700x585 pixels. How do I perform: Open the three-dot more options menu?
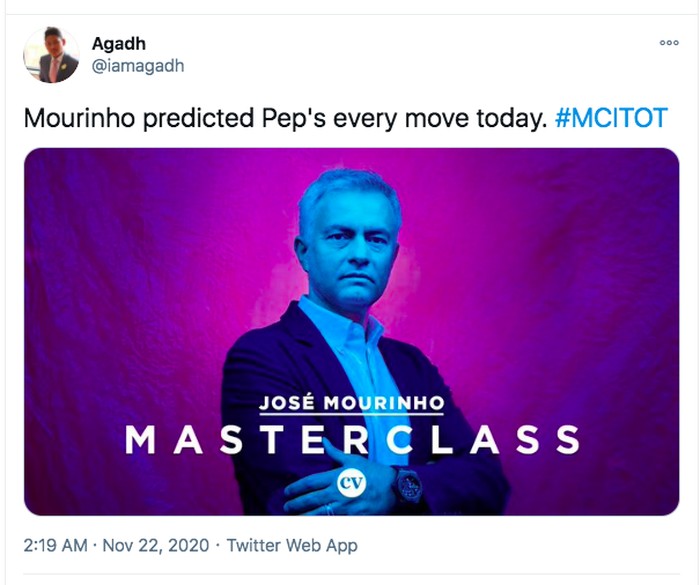click(668, 44)
